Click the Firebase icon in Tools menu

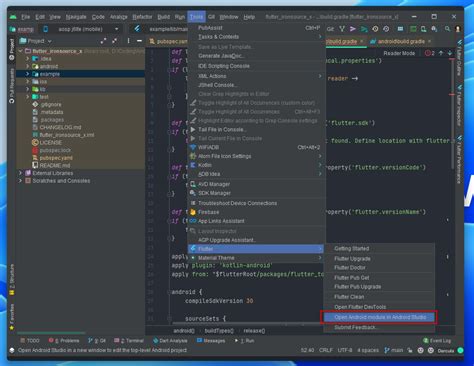click(193, 212)
